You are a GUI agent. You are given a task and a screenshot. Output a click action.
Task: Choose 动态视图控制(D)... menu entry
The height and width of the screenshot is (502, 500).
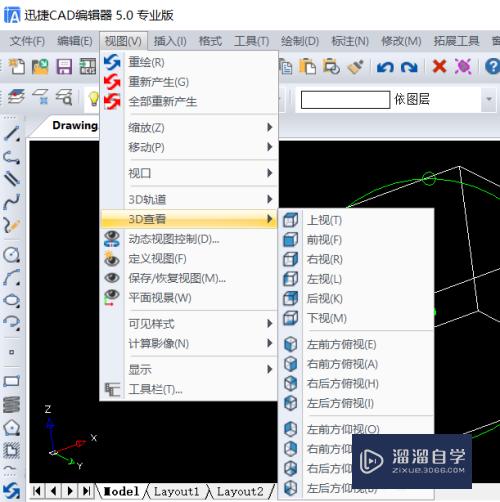[189, 239]
